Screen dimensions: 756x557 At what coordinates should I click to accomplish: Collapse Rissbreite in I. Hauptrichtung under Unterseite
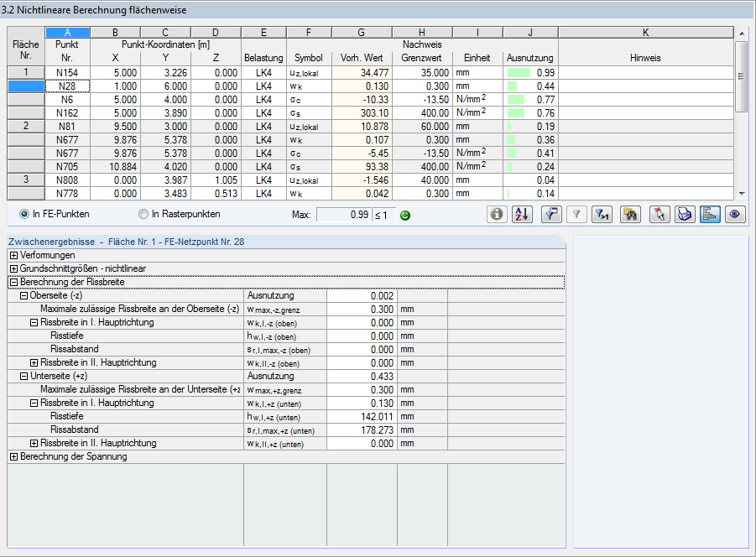tap(34, 403)
